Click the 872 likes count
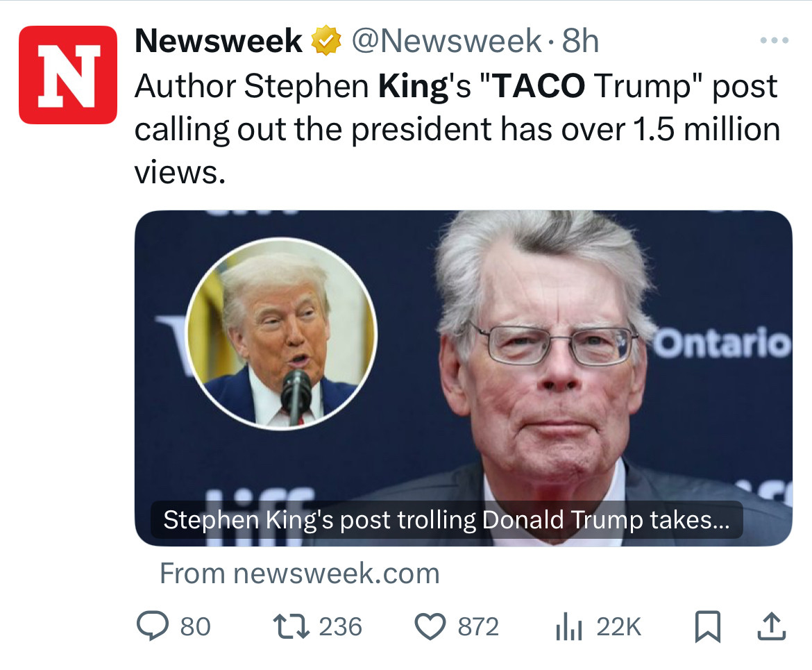Image resolution: width=812 pixels, height=670 pixels. pos(478,626)
